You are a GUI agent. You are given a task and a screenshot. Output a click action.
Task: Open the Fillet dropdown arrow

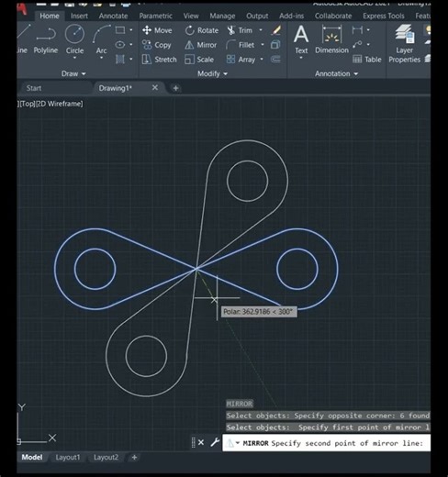click(263, 45)
